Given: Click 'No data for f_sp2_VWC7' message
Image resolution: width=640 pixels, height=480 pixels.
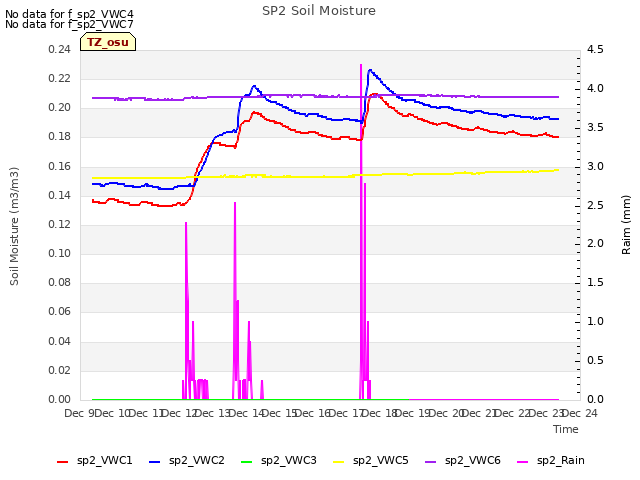Looking at the screenshot, I should click(x=69, y=24).
